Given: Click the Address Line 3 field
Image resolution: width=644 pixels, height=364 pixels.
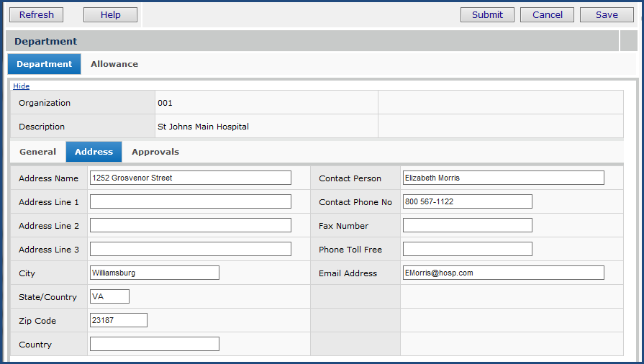Looking at the screenshot, I should click(191, 249).
